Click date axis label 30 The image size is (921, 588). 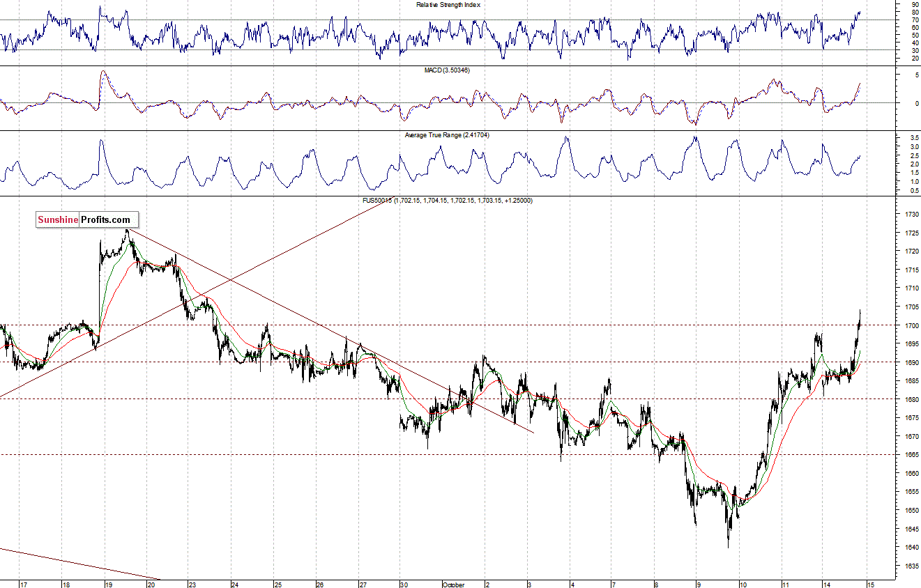404,585
